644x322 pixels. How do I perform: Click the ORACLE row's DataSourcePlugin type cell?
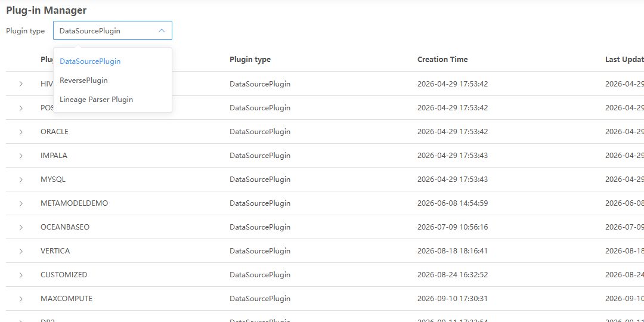click(x=260, y=132)
